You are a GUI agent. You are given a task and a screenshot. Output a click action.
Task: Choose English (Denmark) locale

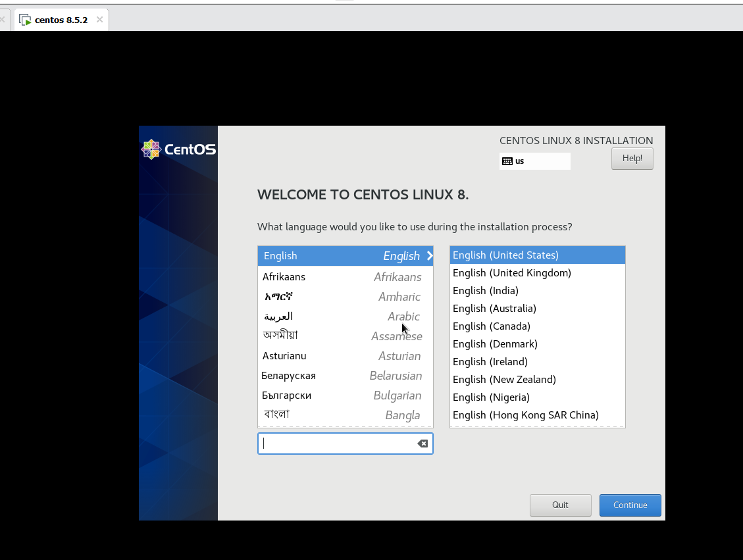click(538, 344)
